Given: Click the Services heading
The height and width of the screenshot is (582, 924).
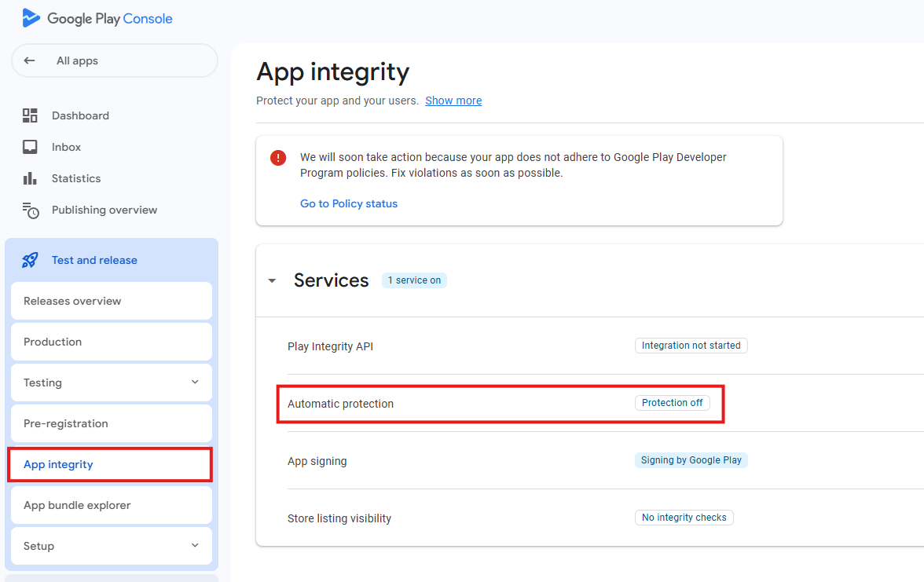Looking at the screenshot, I should pyautogui.click(x=332, y=280).
